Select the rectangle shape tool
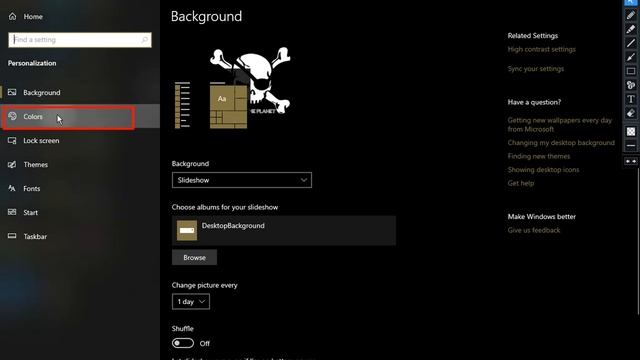Screen dimensions: 640x360 tap(631, 71)
